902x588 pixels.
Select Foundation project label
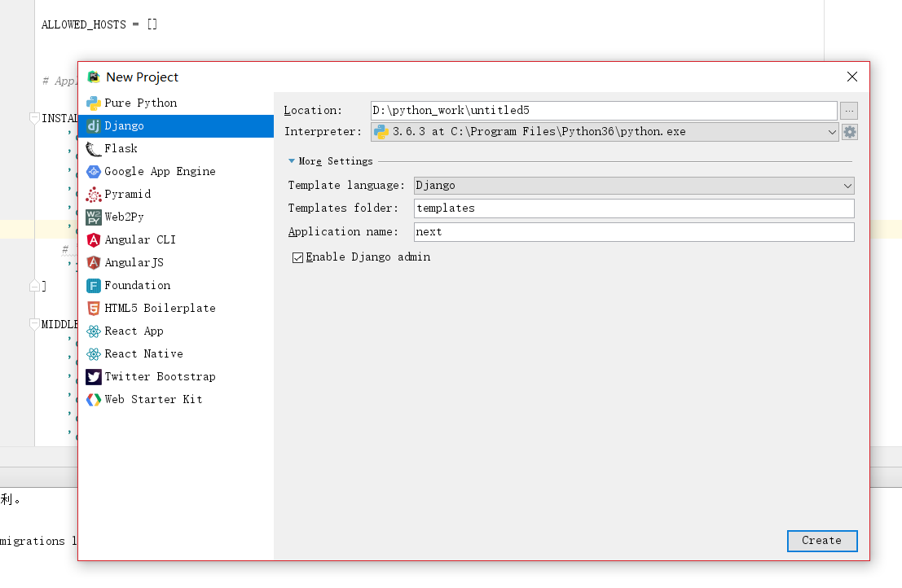click(x=138, y=286)
